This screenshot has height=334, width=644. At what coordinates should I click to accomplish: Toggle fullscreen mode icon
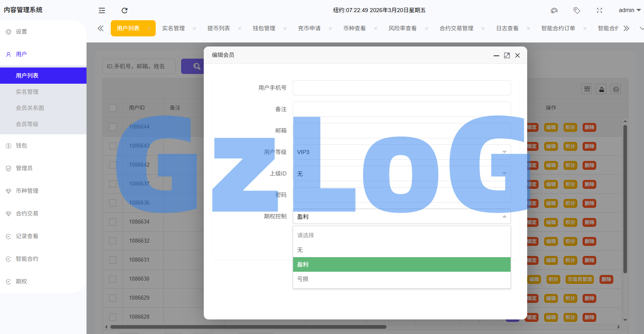(600, 11)
